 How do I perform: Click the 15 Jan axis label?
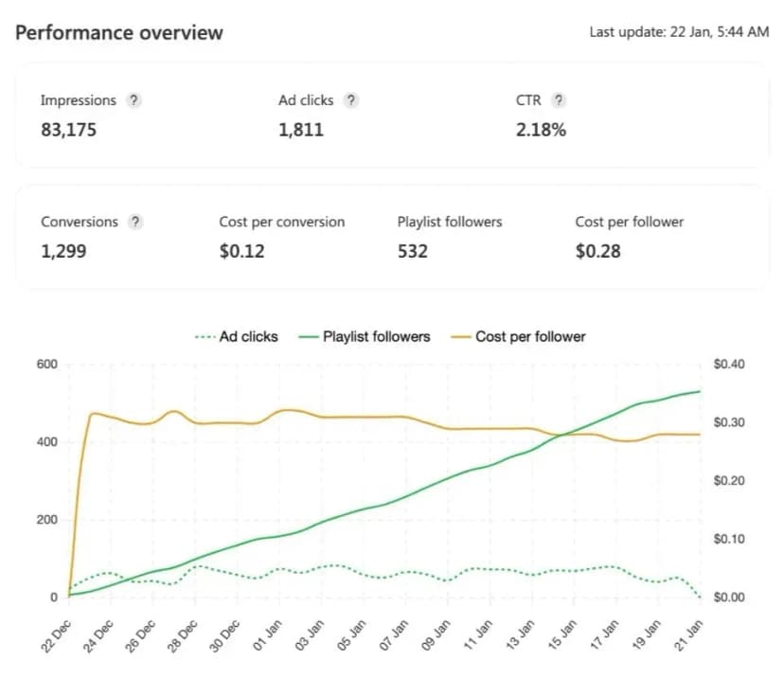(562, 635)
